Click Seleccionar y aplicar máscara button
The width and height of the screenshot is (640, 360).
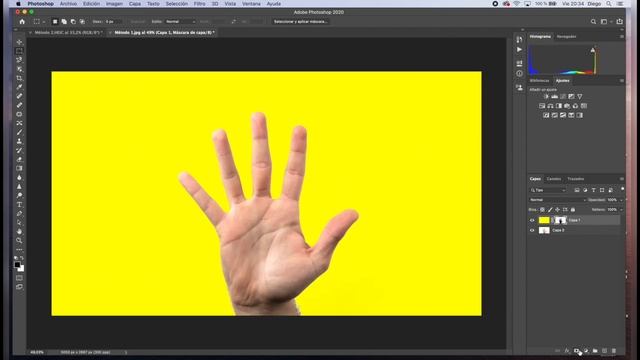(300, 22)
